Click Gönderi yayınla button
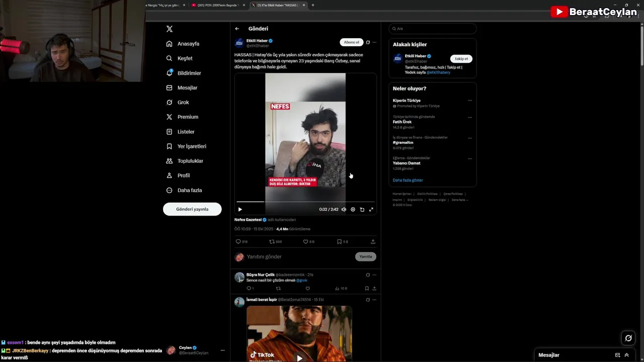 click(192, 209)
